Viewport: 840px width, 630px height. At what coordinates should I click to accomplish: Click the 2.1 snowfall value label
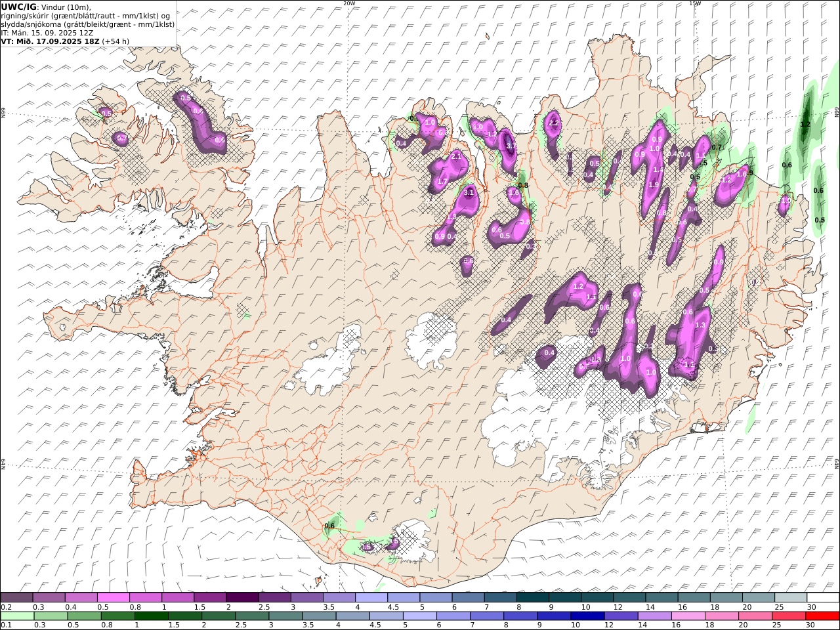point(456,157)
